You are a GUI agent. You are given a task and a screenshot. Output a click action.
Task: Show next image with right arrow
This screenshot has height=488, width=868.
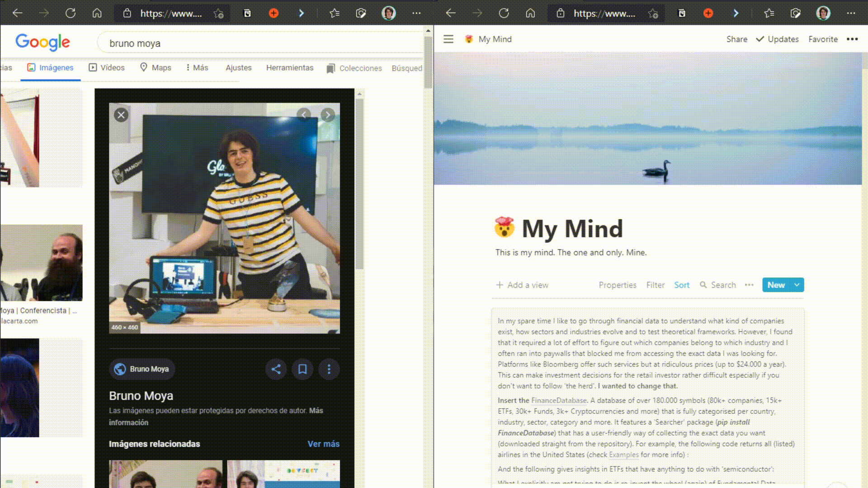click(x=328, y=115)
